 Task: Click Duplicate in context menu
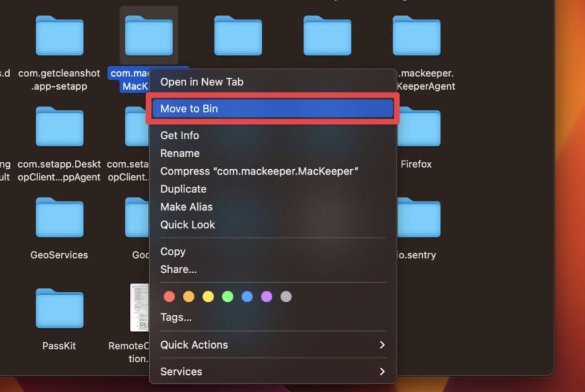point(183,189)
